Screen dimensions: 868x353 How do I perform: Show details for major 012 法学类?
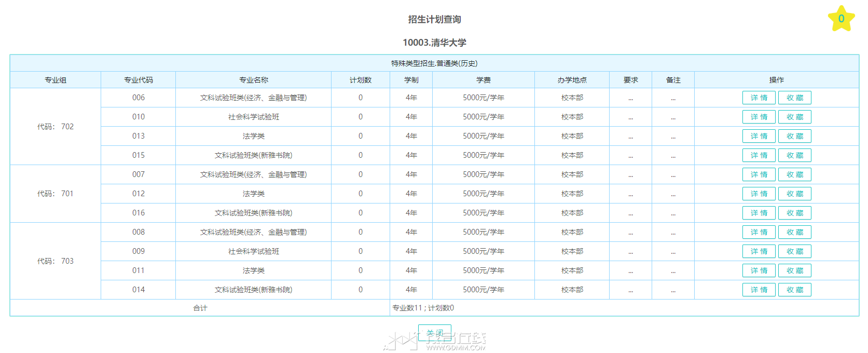(x=759, y=194)
